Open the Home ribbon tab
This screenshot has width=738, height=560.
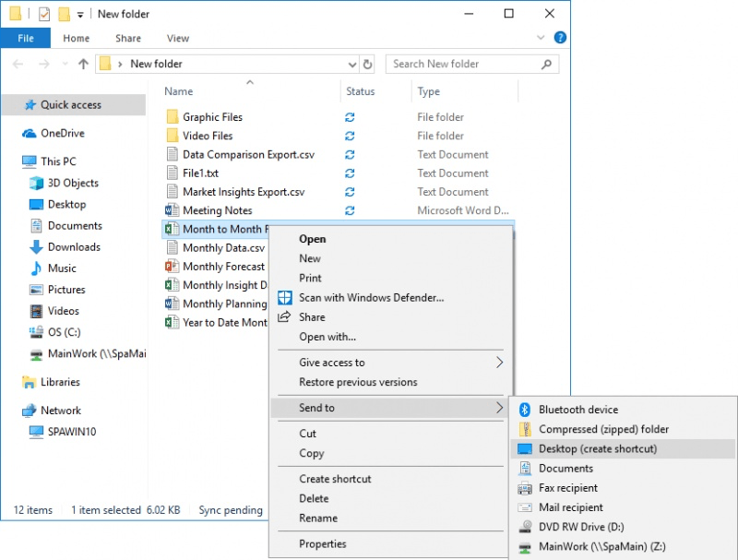(x=76, y=38)
